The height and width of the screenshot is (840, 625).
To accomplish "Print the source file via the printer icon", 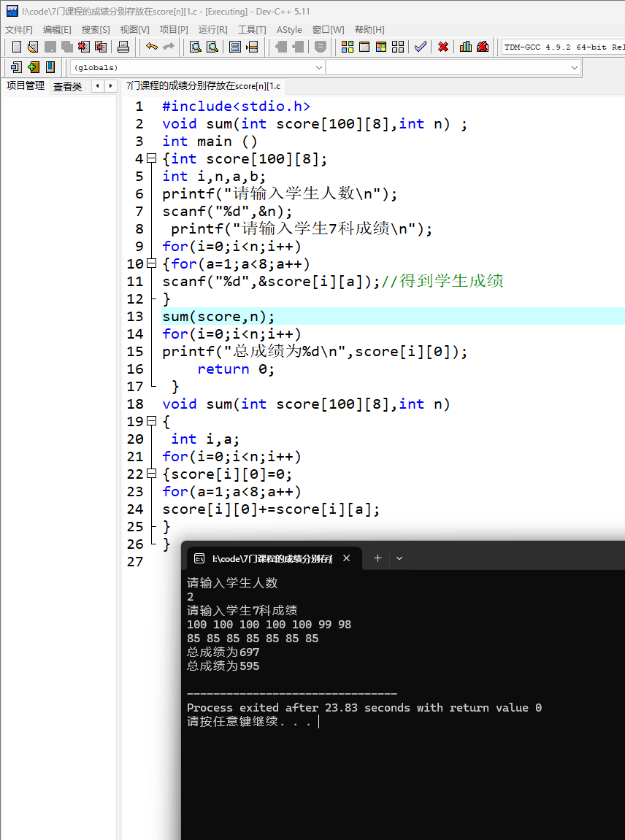I will 124,47.
